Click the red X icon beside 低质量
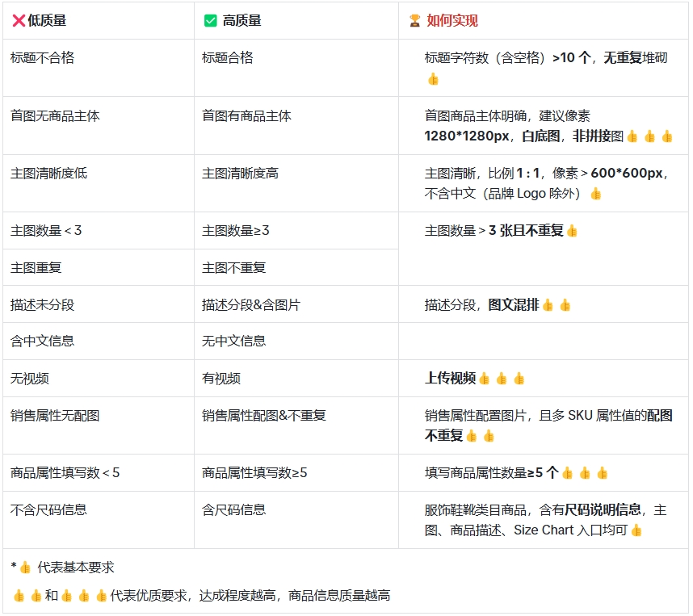This screenshot has height=616, width=693. click(x=19, y=21)
